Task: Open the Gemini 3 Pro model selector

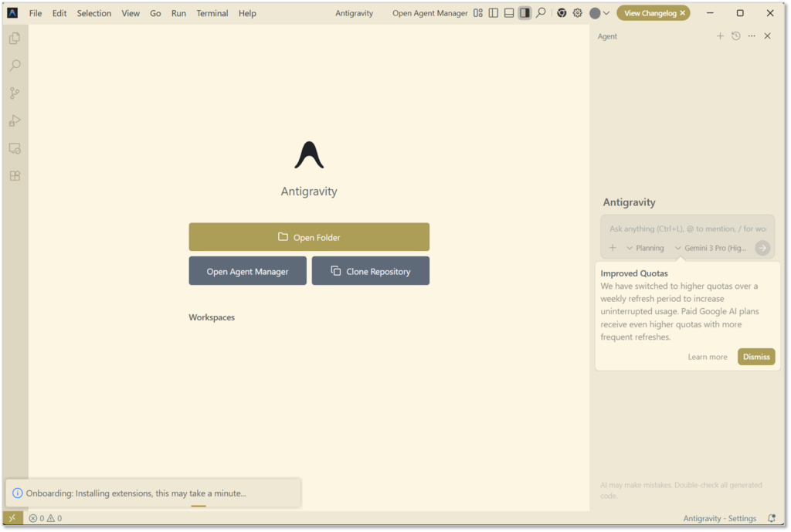Action: (710, 248)
